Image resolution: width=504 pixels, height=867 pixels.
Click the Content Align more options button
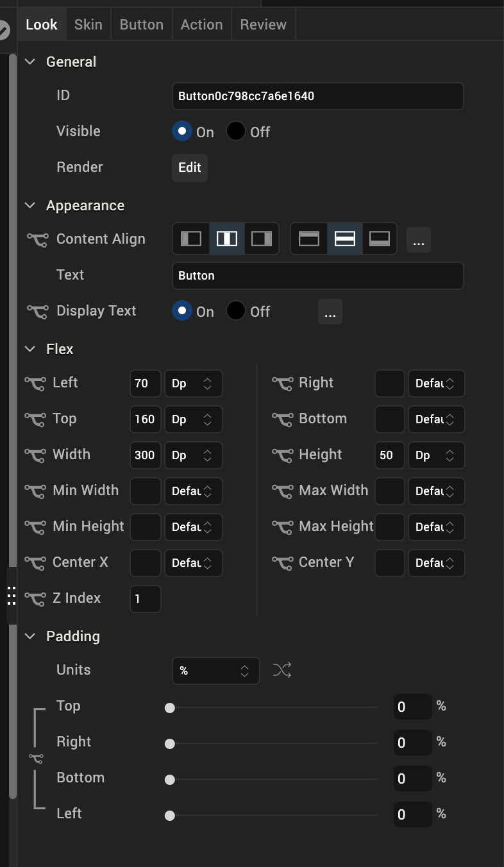tap(419, 240)
